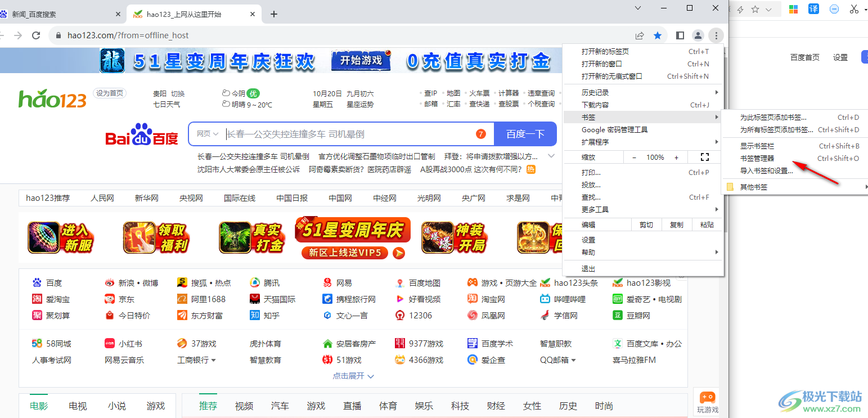Click the blue bookmark star icon
The height and width of the screenshot is (418, 868).
click(658, 35)
